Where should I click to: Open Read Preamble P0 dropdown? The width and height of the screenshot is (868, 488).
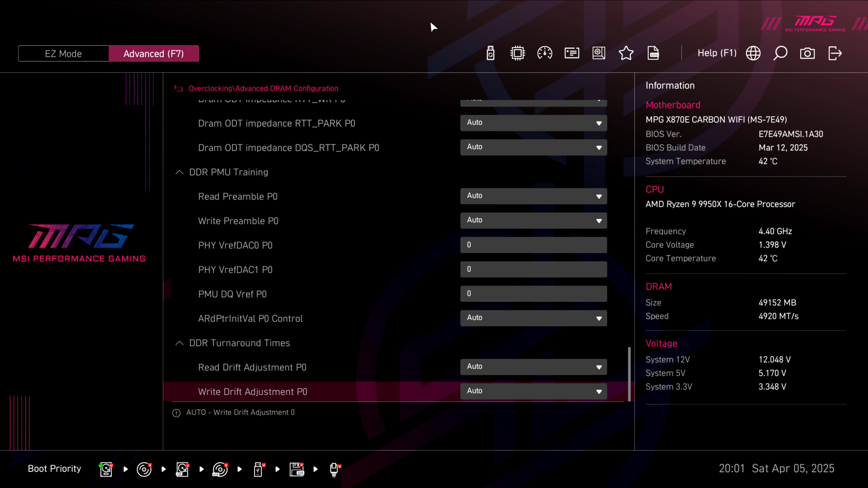tap(533, 196)
